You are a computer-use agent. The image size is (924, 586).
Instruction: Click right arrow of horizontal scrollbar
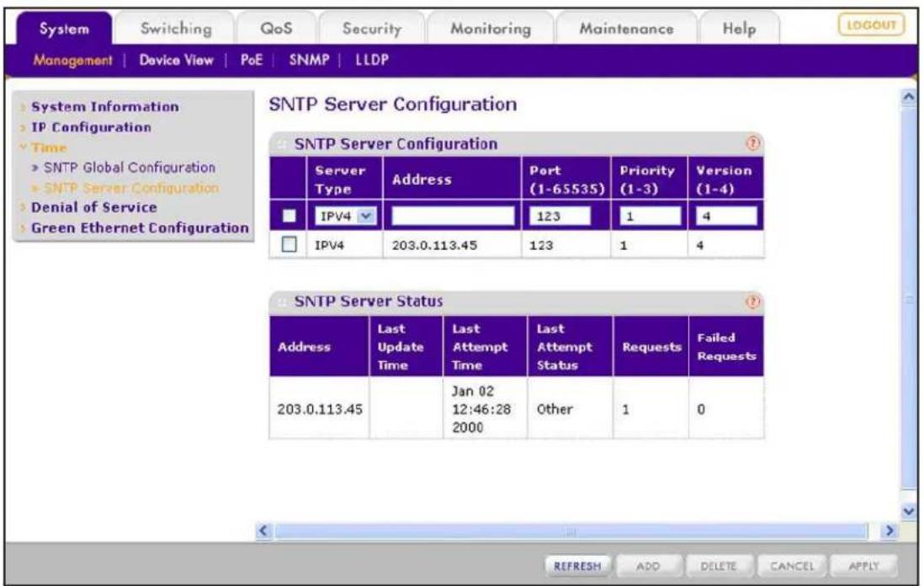[x=889, y=531]
